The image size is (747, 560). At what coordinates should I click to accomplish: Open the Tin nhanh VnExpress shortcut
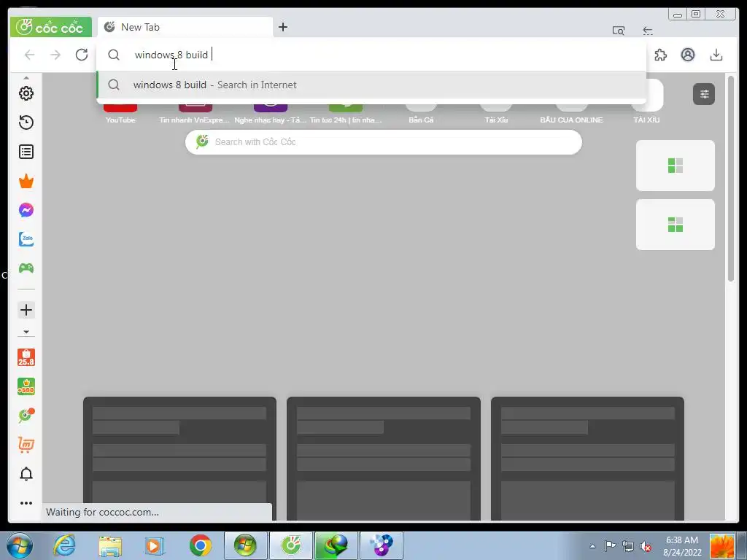click(194, 114)
